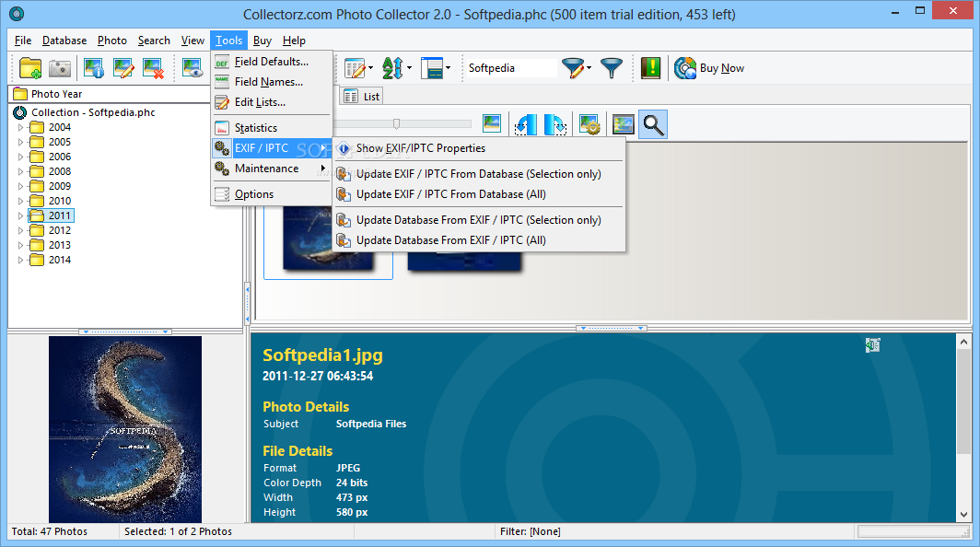Open the File menu
Image resolution: width=980 pixels, height=547 pixels.
(x=23, y=41)
